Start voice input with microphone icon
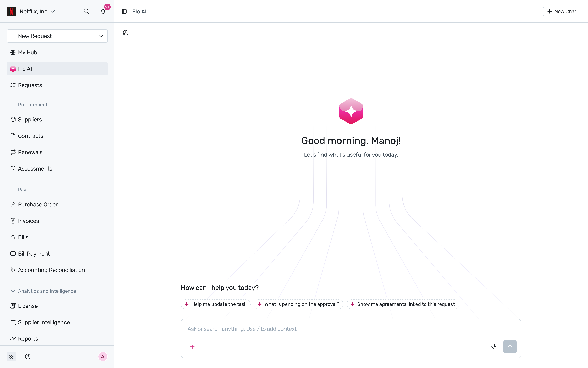This screenshot has width=588, height=368. pyautogui.click(x=494, y=347)
